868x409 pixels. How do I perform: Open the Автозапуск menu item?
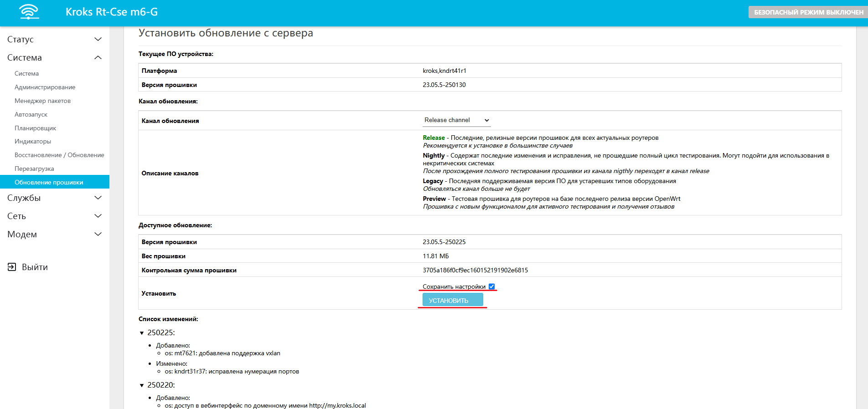[x=31, y=114]
